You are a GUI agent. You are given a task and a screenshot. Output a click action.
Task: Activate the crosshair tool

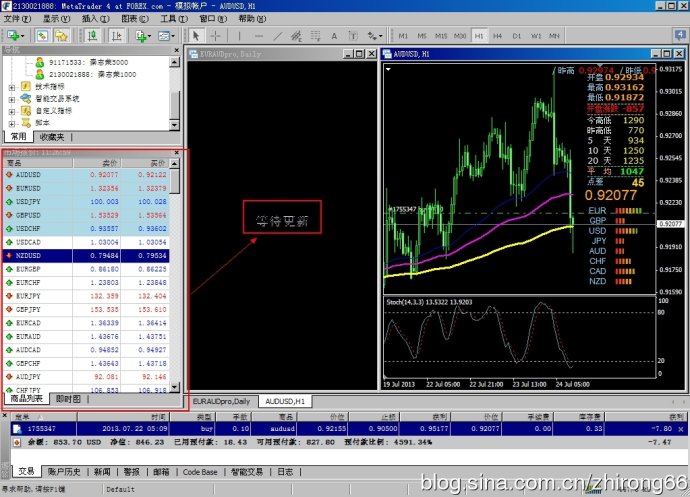[x=215, y=36]
